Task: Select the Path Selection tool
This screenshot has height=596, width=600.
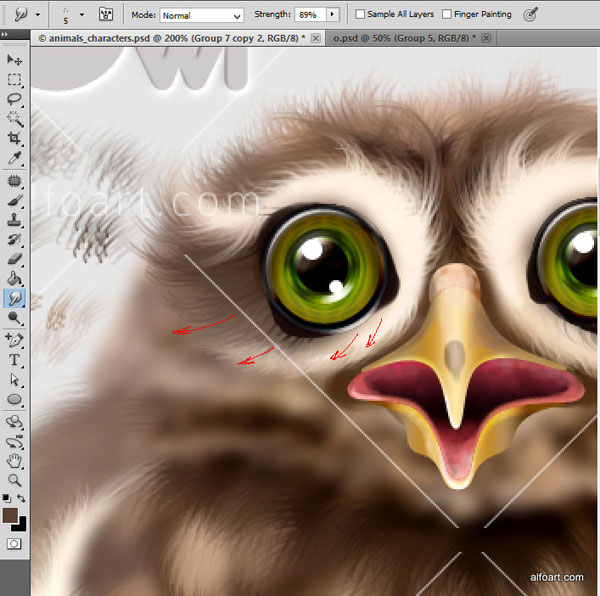Action: (x=15, y=380)
